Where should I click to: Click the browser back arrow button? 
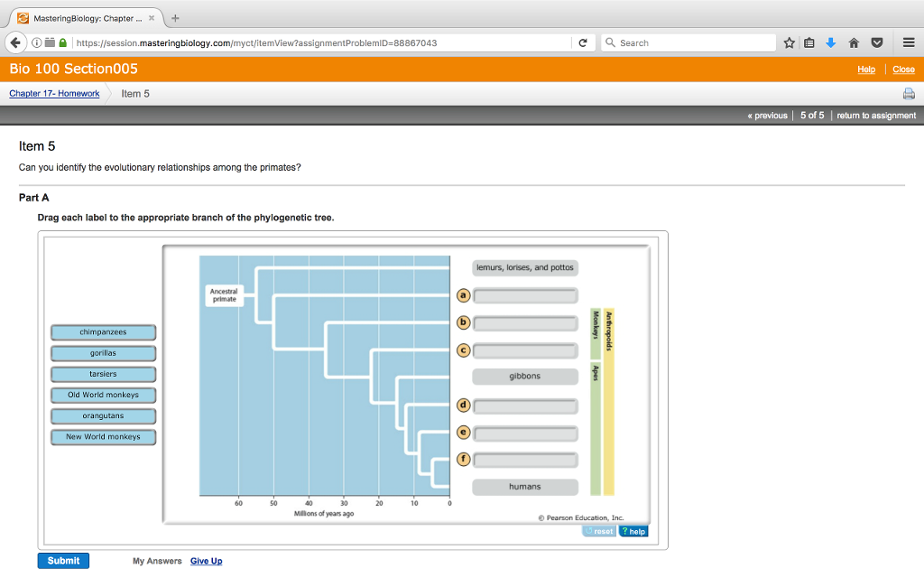pyautogui.click(x=15, y=42)
